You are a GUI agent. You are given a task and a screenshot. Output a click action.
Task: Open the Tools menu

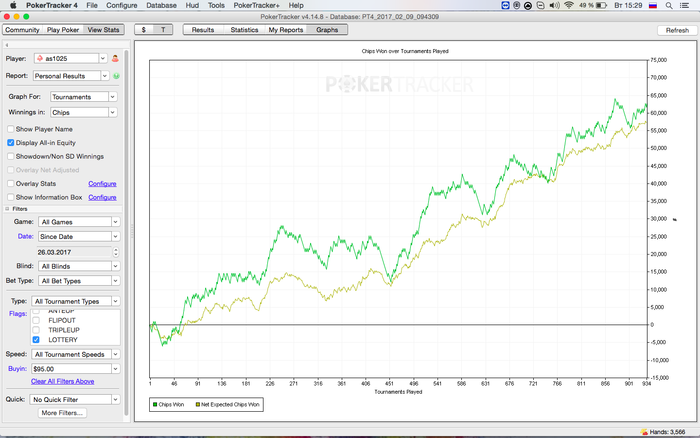[x=216, y=5]
